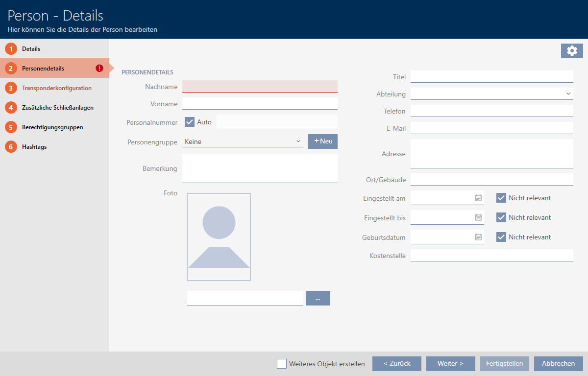Add new group with Neu button
Image resolution: width=588 pixels, height=376 pixels.
323,141
